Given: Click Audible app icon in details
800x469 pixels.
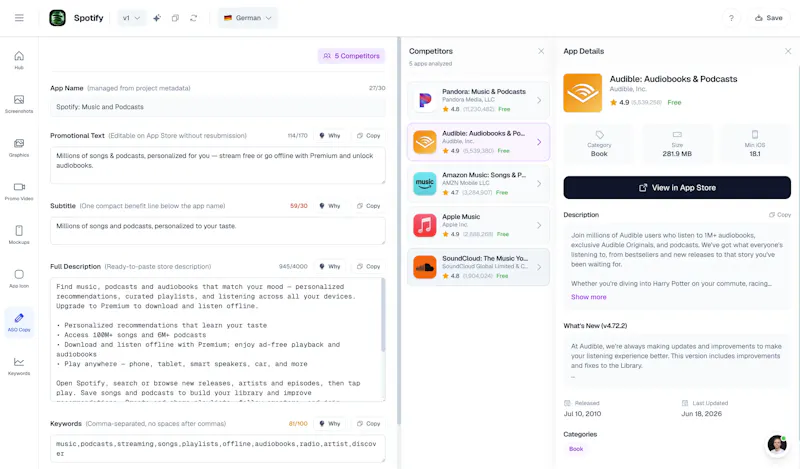Looking at the screenshot, I should pos(583,93).
